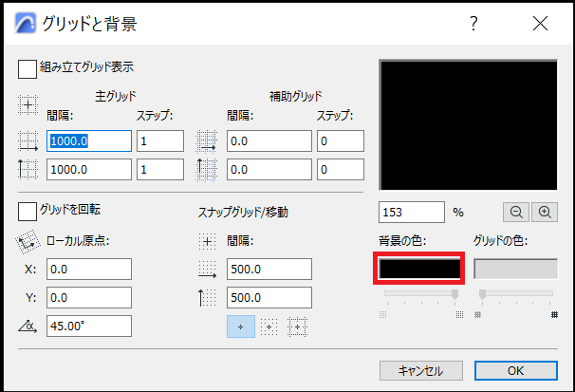Click background color brightness slider handle
The width and height of the screenshot is (575, 392).
454,294
